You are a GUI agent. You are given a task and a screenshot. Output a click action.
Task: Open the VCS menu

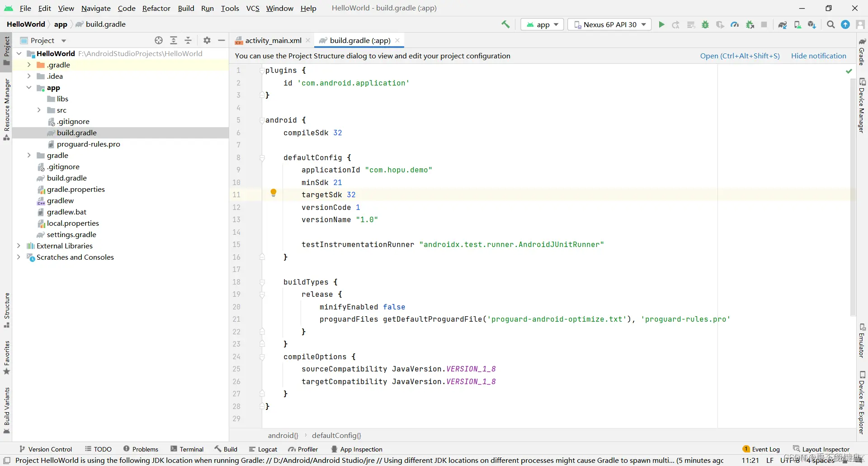[x=253, y=8]
